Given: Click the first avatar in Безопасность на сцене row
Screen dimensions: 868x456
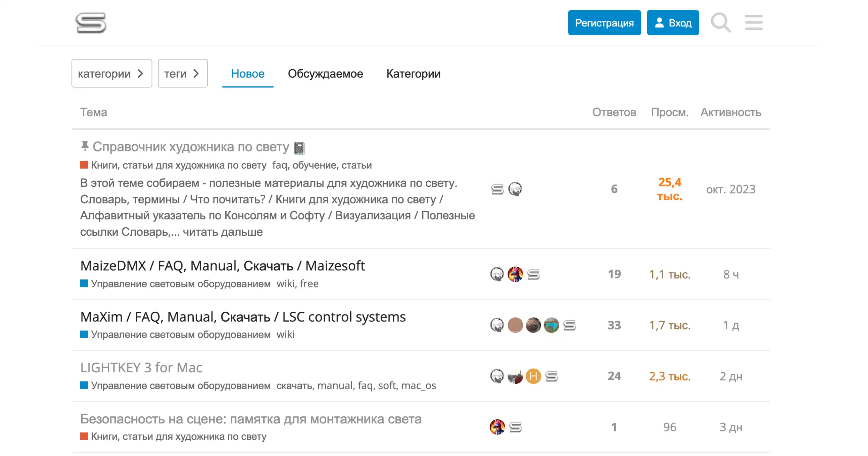Looking at the screenshot, I should tap(497, 427).
